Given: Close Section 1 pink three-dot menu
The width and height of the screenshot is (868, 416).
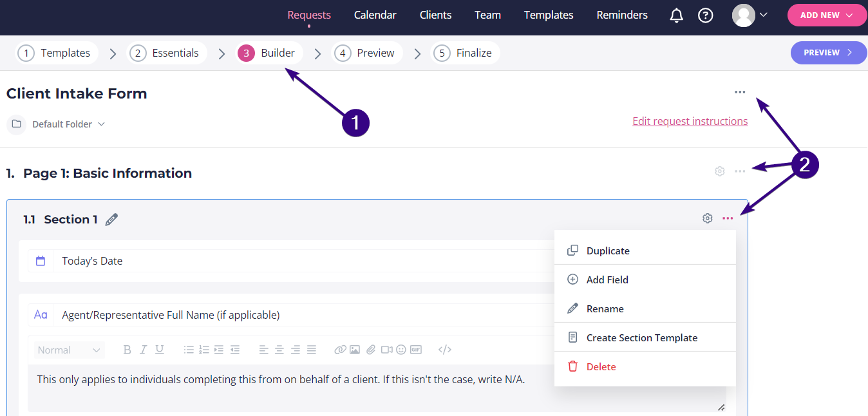Looking at the screenshot, I should pyautogui.click(x=728, y=218).
